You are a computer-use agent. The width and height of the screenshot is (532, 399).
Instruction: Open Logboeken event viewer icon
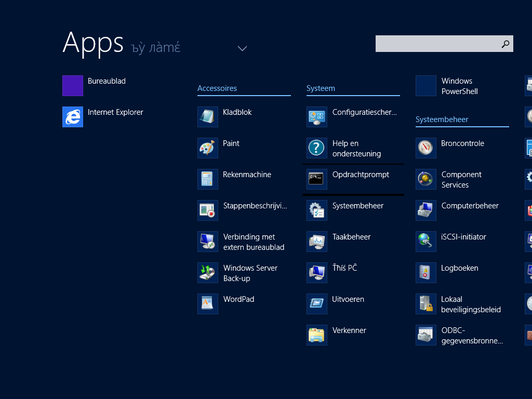[x=426, y=273]
